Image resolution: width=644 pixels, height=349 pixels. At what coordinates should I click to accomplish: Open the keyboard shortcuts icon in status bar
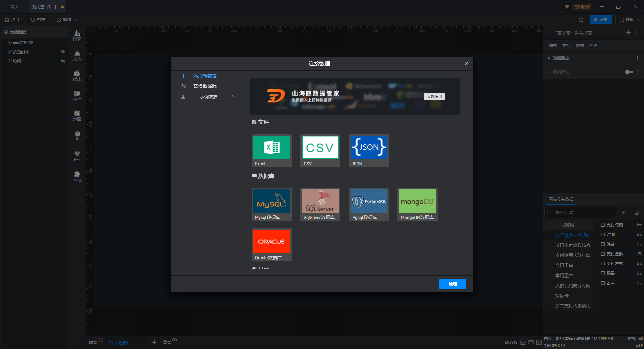click(x=531, y=342)
